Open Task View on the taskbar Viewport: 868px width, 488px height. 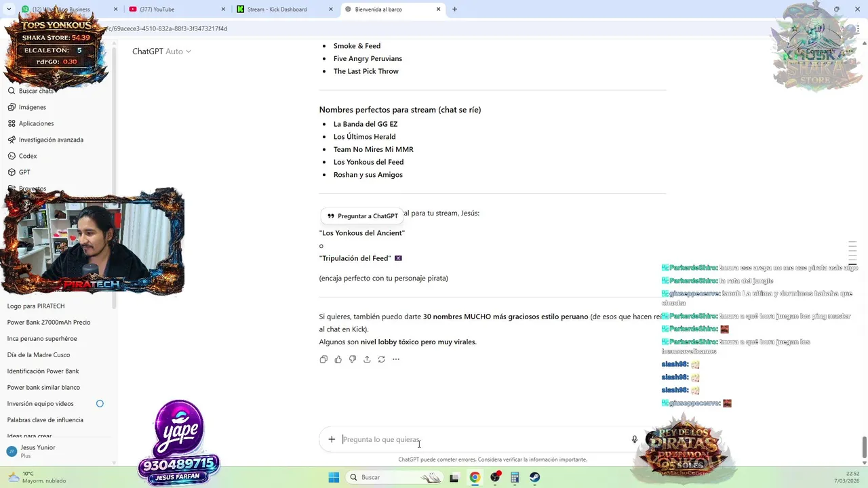point(454,477)
